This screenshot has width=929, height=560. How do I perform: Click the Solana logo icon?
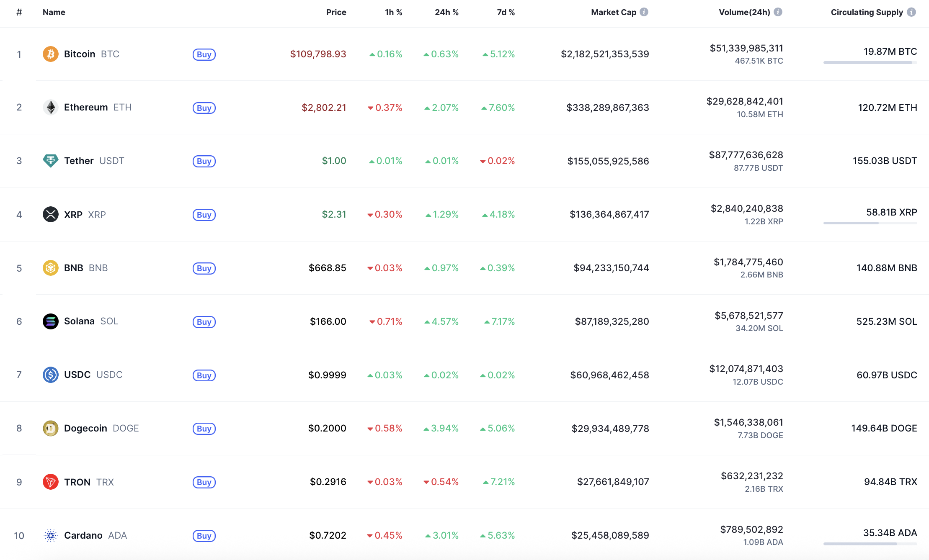(x=51, y=321)
